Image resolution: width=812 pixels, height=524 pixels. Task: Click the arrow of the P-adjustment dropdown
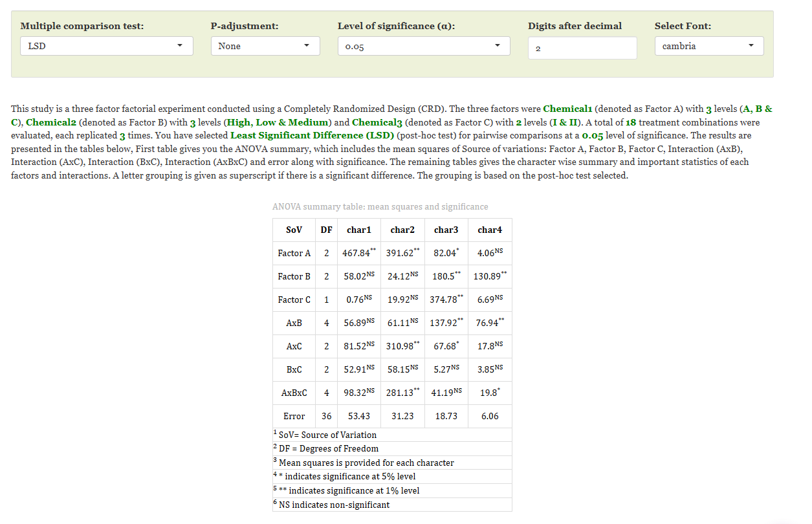pos(307,46)
